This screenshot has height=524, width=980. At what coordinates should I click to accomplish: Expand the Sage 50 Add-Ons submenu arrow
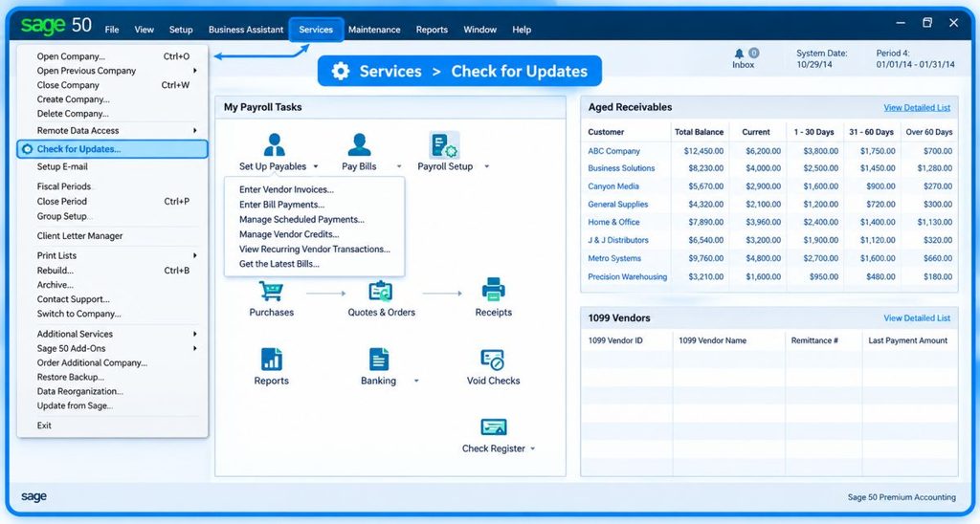(x=195, y=348)
